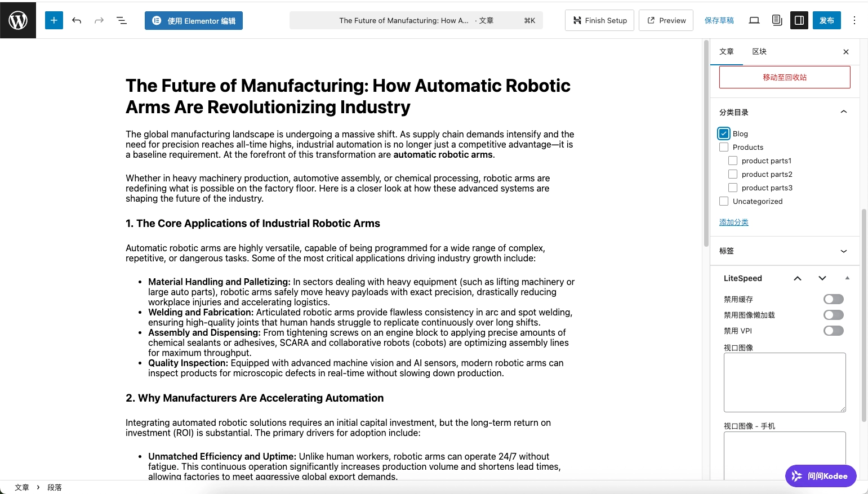Image resolution: width=868 pixels, height=494 pixels.
Task: Open the three-dot options menu
Action: coord(854,20)
